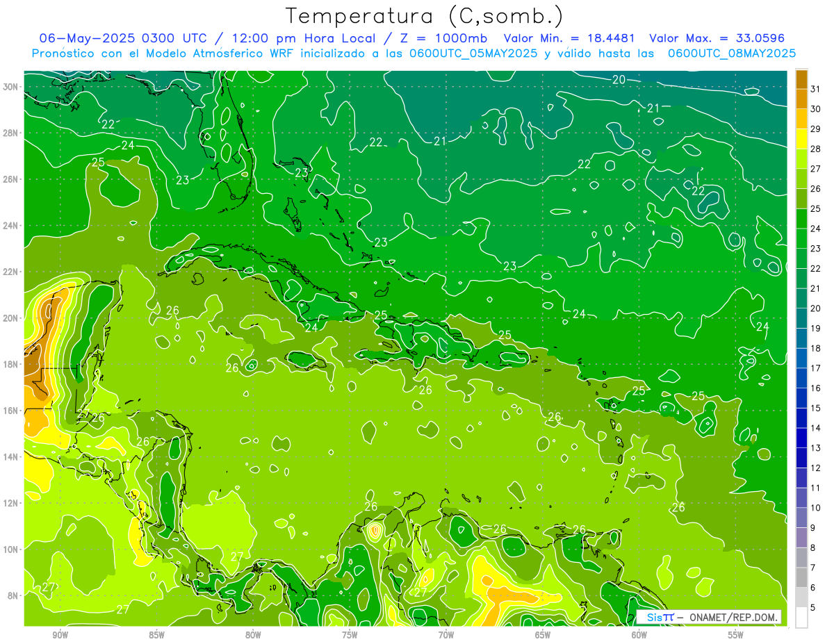The height and width of the screenshot is (644, 834).
Task: Click the 24N latitude axis label
Action: [10, 226]
